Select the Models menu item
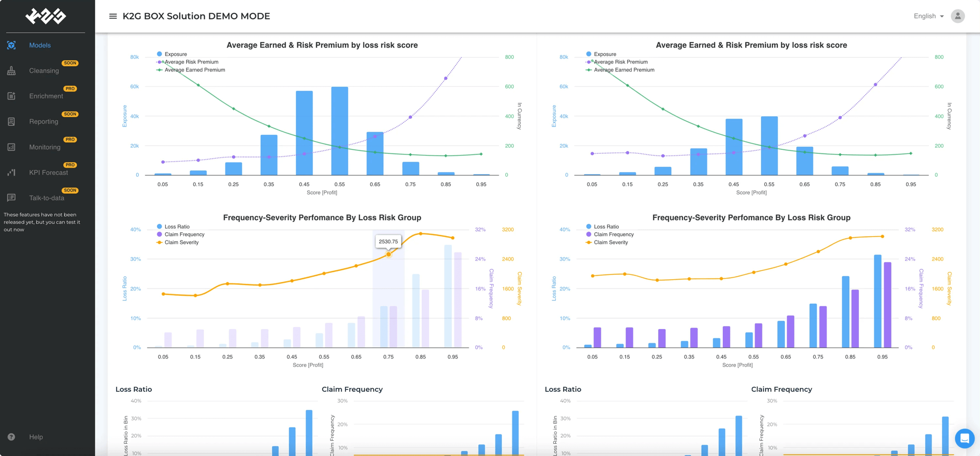980x456 pixels. coord(40,45)
